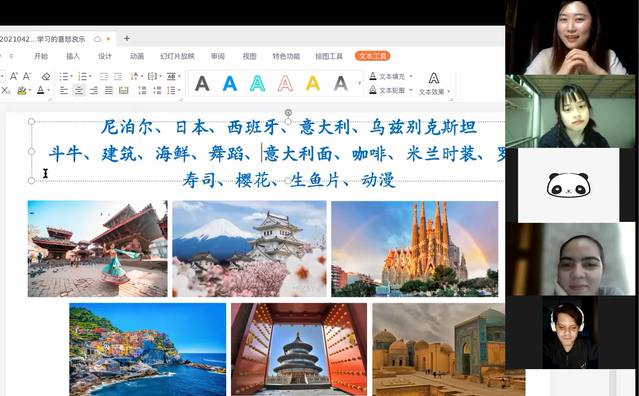Align text left
The image size is (639, 396).
(x=64, y=90)
